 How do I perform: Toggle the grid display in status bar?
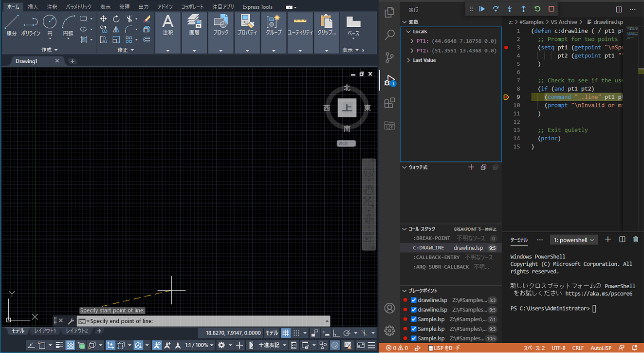[x=286, y=333]
